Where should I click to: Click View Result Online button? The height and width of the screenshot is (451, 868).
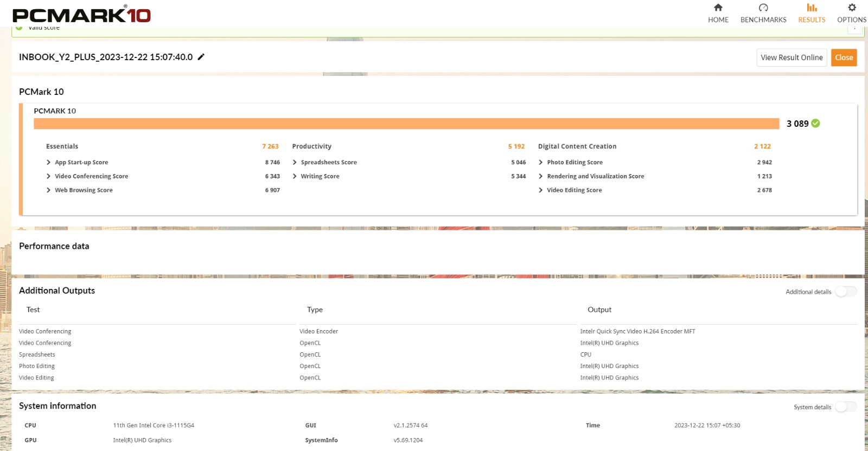[791, 57]
